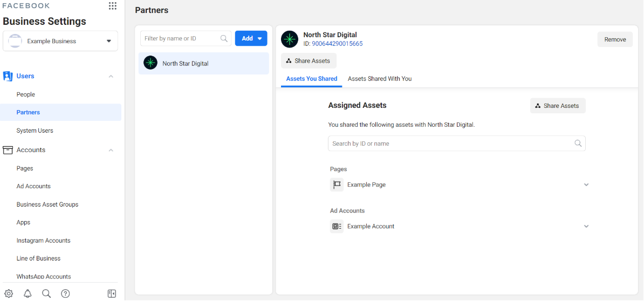The width and height of the screenshot is (644, 301).
Task: Click the Business Settings title
Action: pyautogui.click(x=44, y=22)
